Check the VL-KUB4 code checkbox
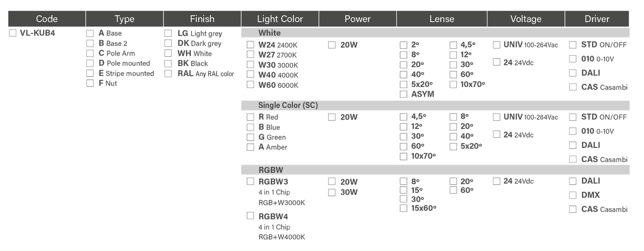 [x=12, y=33]
